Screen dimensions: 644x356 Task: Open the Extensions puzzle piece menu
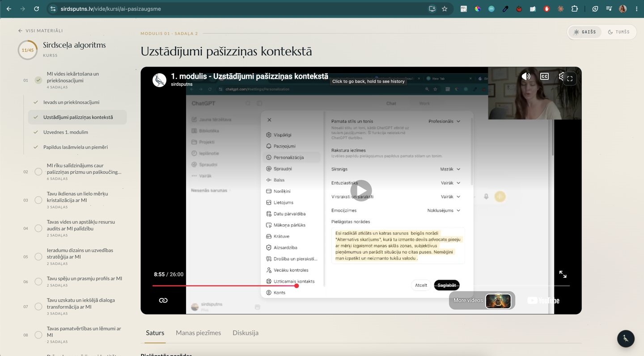tap(575, 9)
